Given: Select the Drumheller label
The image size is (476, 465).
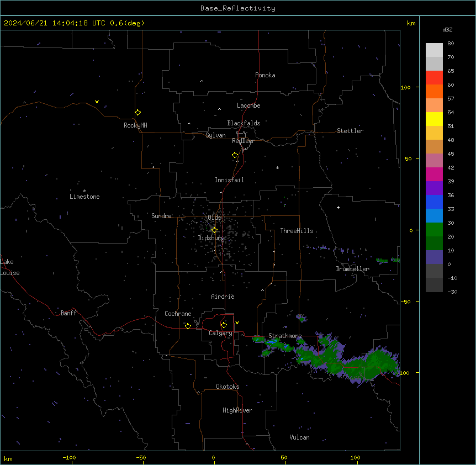Looking at the screenshot, I should (x=352, y=269).
